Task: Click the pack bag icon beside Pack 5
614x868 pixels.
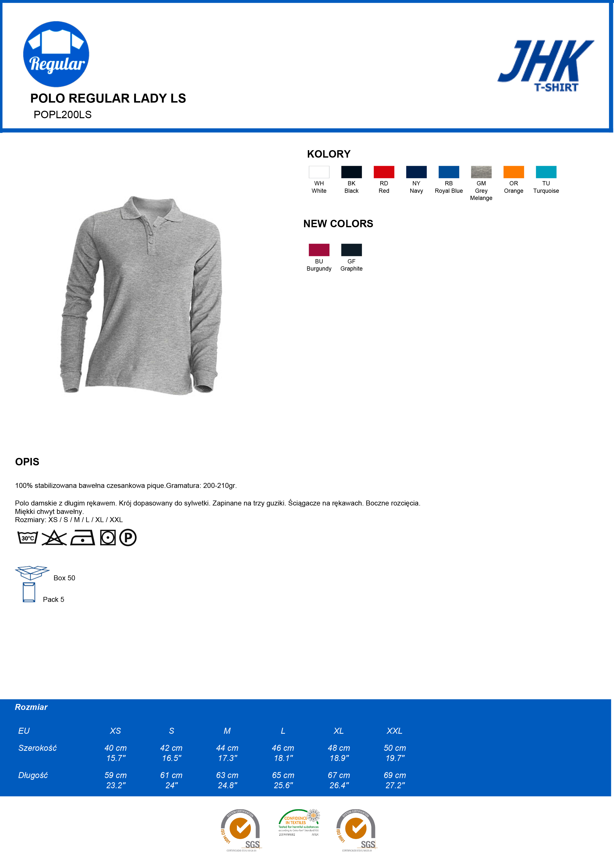Action: coord(29,592)
